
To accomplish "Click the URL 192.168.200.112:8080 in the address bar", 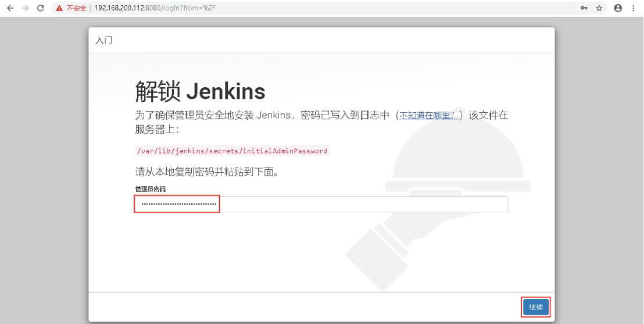I will tap(155, 8).
